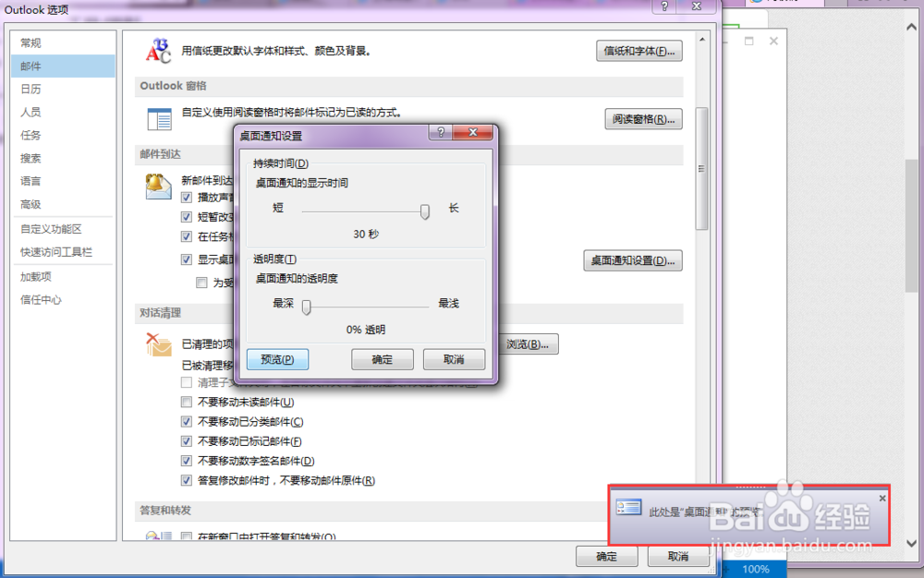Click the conversation cleanup envelope icon
Screen dimensions: 924x578
(158, 345)
